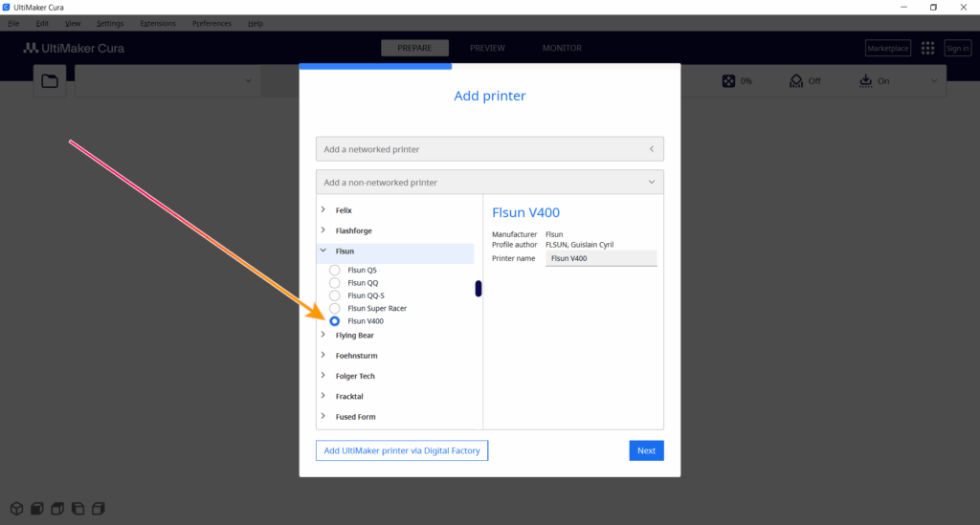Open the Marketplace button
The width and height of the screenshot is (980, 525).
coord(887,48)
